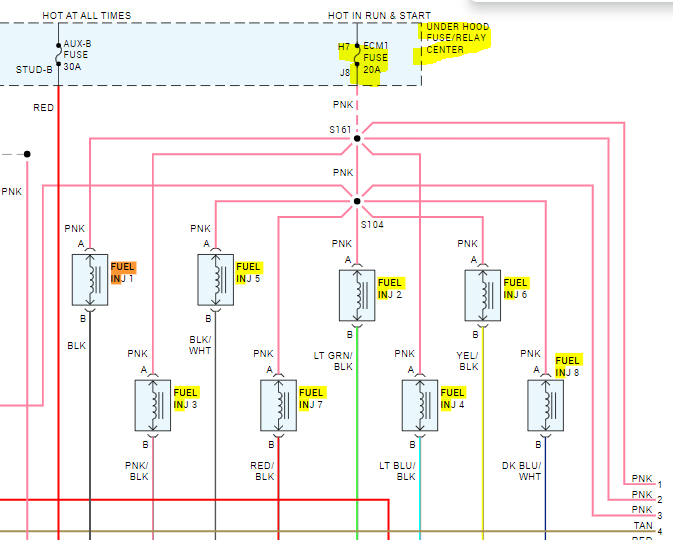Select the Fuel Injector 6 coil symbol
673x540 pixels.
(483, 295)
